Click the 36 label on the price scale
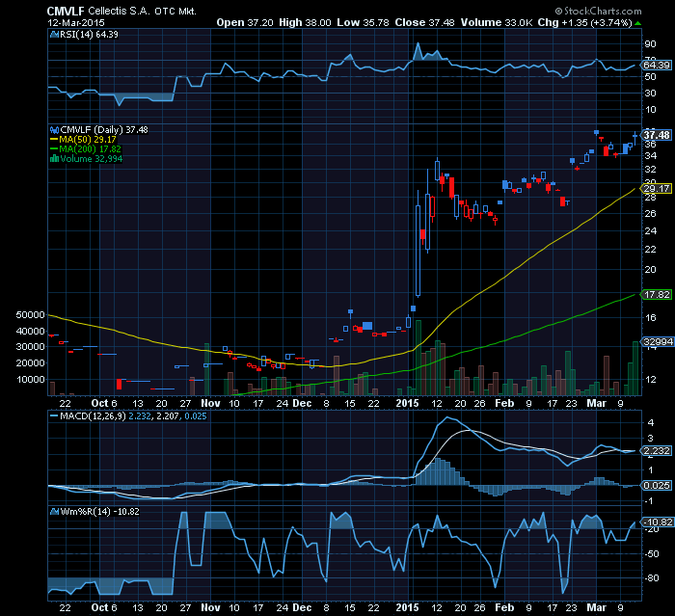 coord(650,145)
